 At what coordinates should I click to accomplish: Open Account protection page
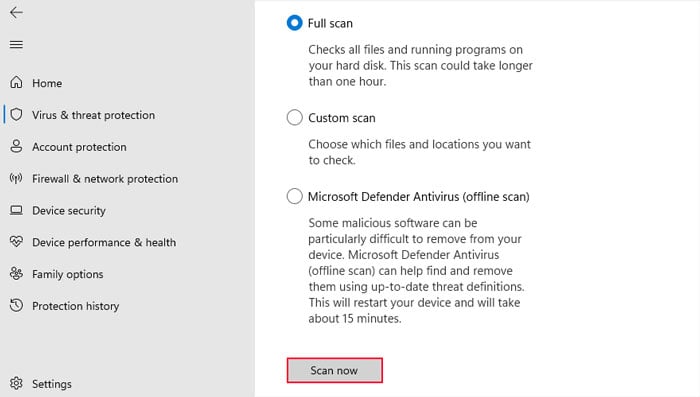click(x=79, y=146)
